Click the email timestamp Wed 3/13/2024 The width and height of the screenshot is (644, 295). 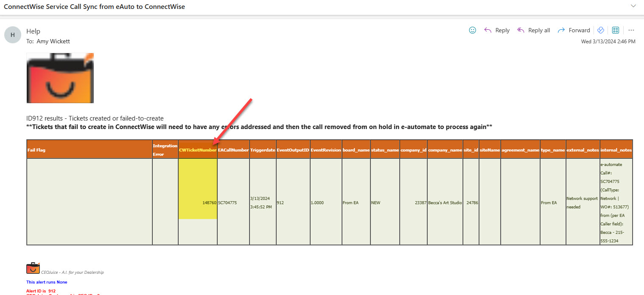[608, 41]
